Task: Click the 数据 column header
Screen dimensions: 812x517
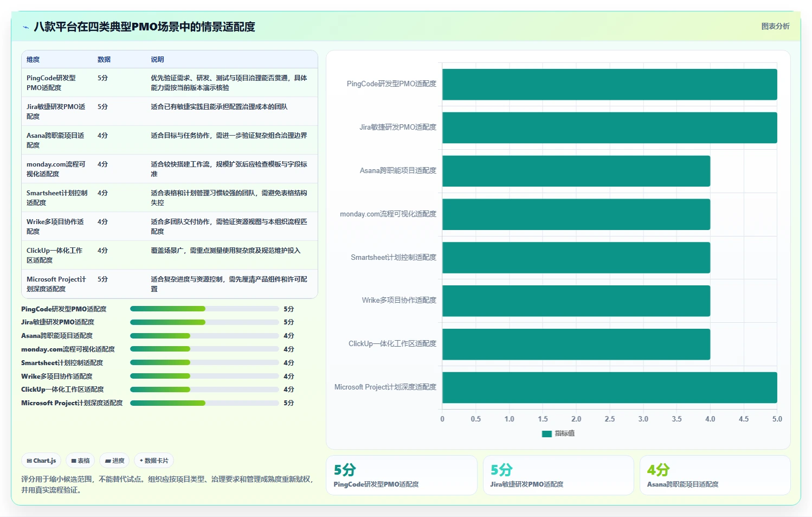Action: pos(104,60)
